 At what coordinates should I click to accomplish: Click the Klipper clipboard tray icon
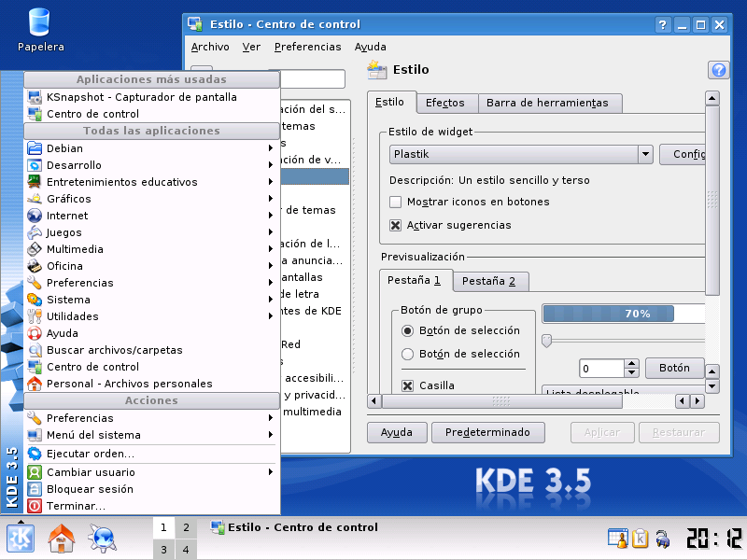pos(641,538)
